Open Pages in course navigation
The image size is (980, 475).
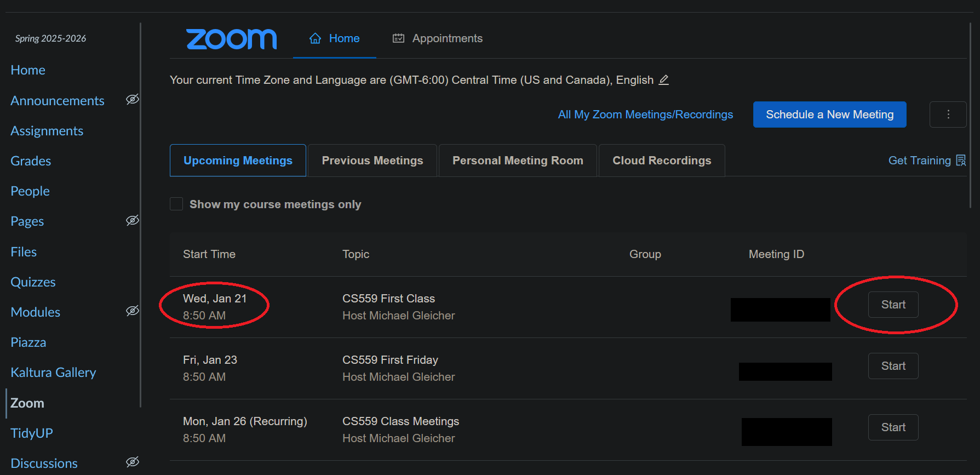[27, 221]
